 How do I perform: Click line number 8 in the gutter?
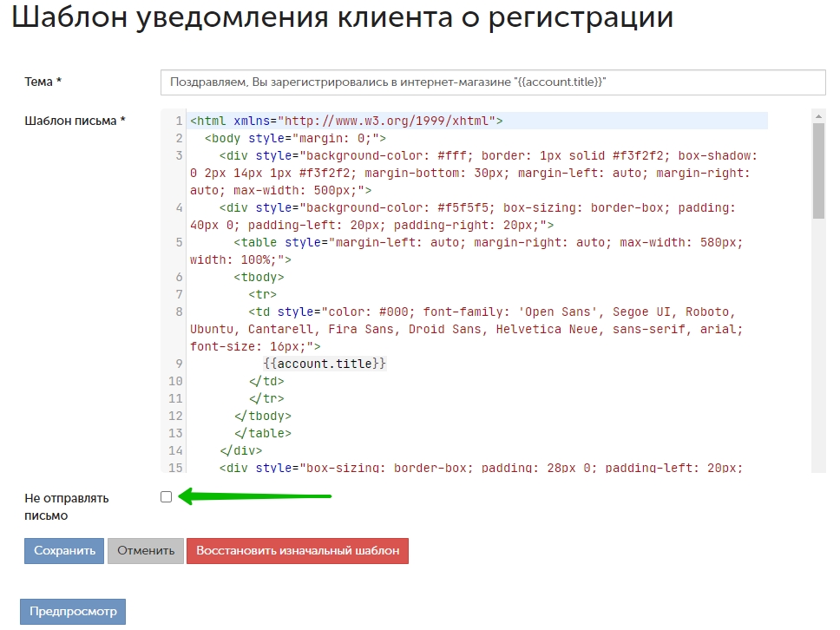click(179, 312)
